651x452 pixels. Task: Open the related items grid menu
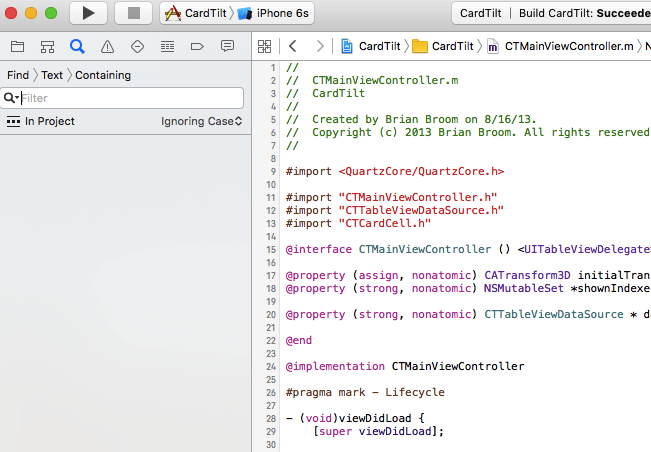pos(265,46)
